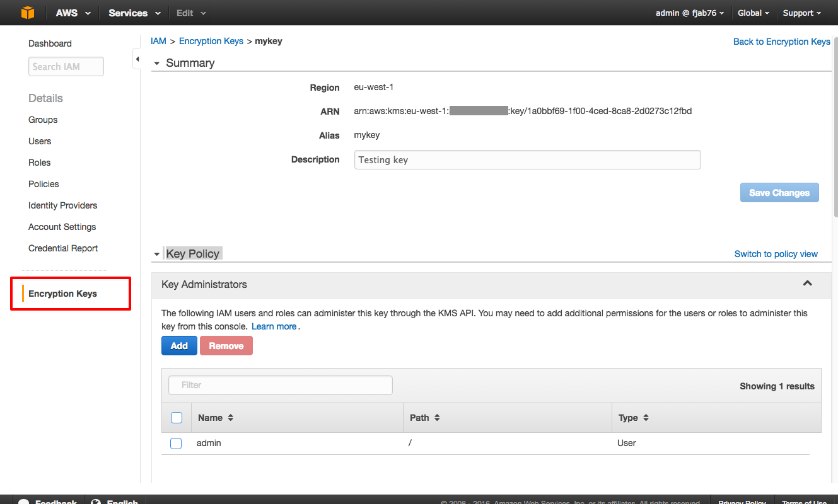Open Identity Providers in the sidebar

[62, 205]
